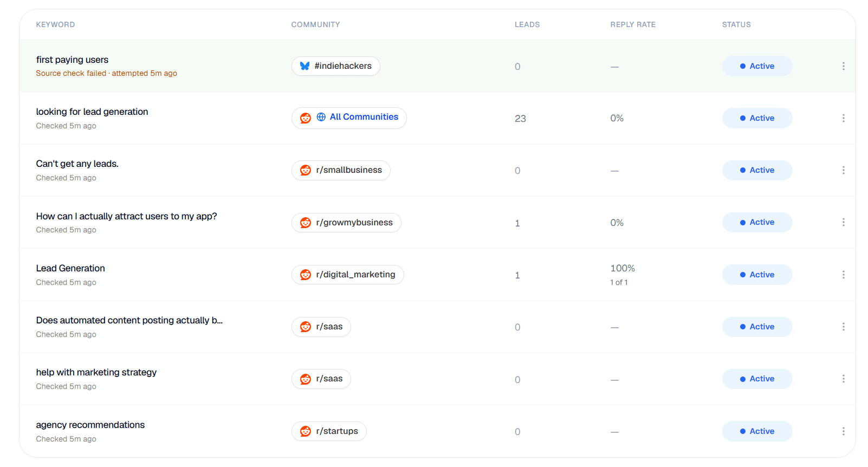
Task: Click 'Checked 5m ago' under 'Lead Generation'
Action: (x=66, y=282)
